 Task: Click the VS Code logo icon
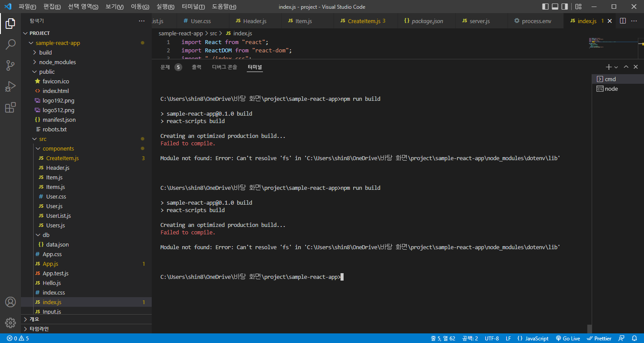[x=8, y=7]
